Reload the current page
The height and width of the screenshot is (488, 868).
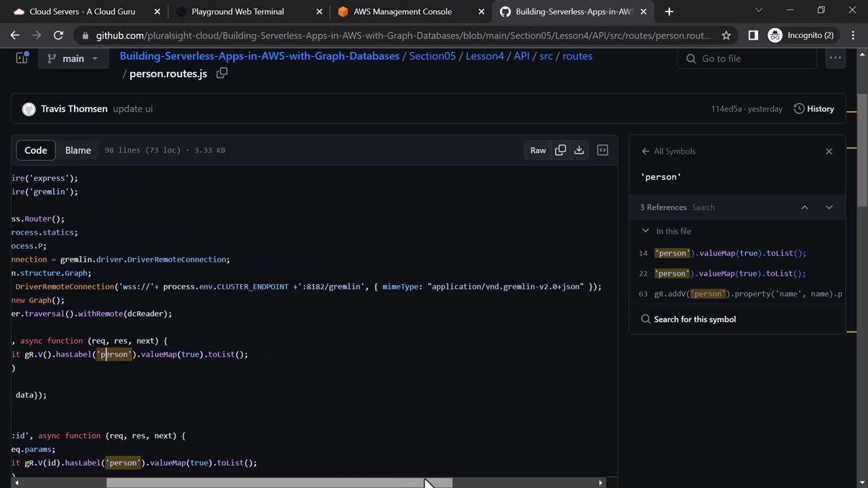pyautogui.click(x=58, y=35)
